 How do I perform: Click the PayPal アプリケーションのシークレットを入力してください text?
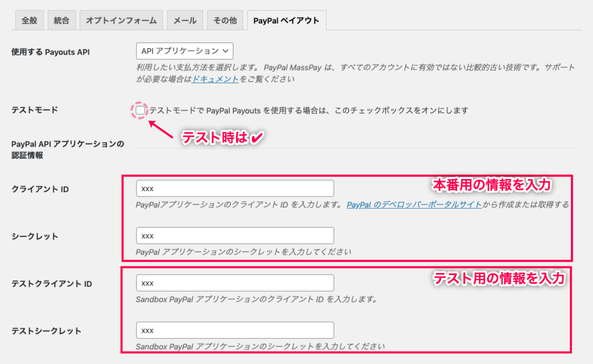[x=243, y=252]
